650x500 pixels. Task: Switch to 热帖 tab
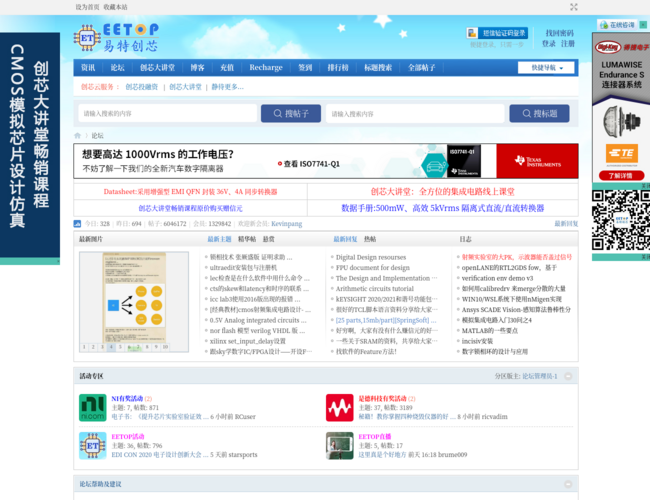pyautogui.click(x=370, y=239)
